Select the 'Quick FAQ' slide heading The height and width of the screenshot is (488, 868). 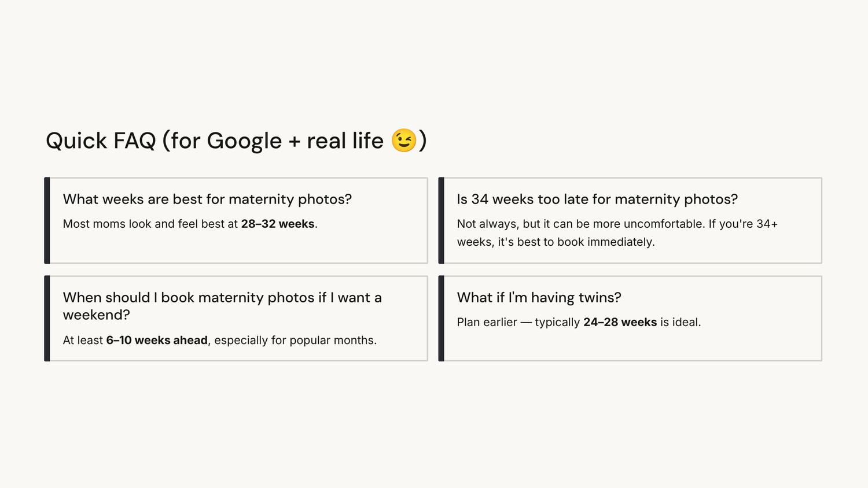tap(236, 141)
